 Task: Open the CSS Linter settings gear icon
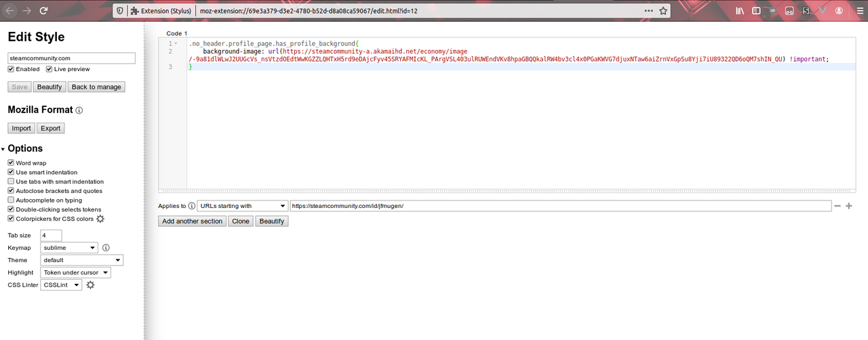(x=90, y=285)
